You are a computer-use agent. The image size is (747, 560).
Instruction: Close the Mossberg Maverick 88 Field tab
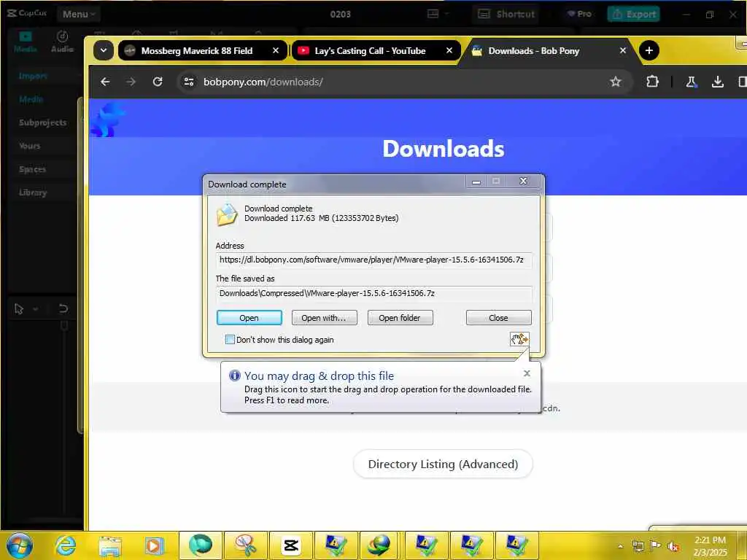275,50
